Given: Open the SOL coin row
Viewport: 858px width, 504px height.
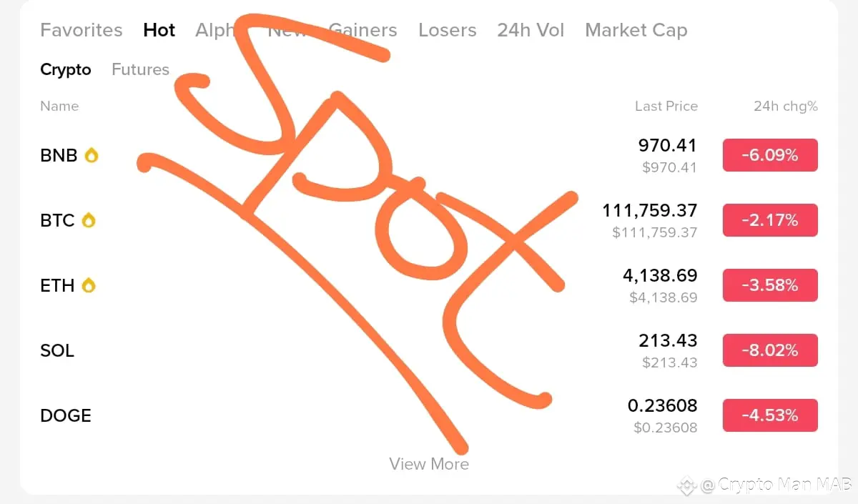Looking at the screenshot, I should tap(429, 350).
